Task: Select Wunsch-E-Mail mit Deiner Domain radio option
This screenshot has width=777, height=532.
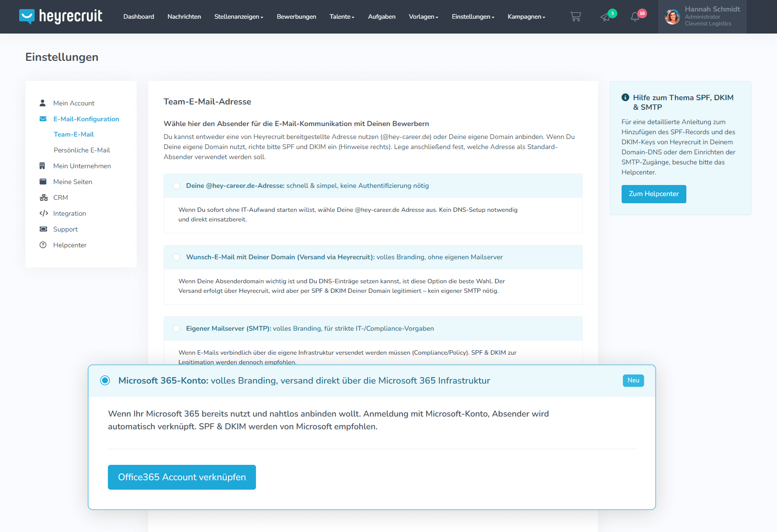Action: point(177,257)
